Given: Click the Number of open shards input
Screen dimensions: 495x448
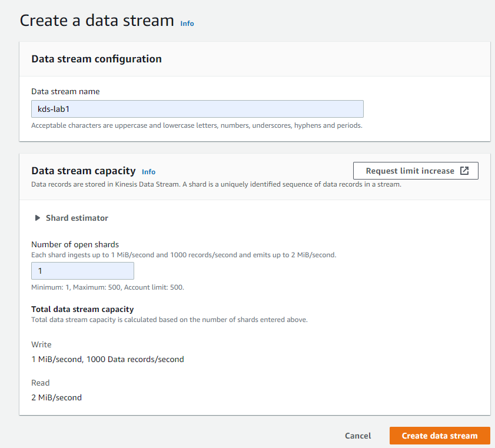Looking at the screenshot, I should point(82,271).
